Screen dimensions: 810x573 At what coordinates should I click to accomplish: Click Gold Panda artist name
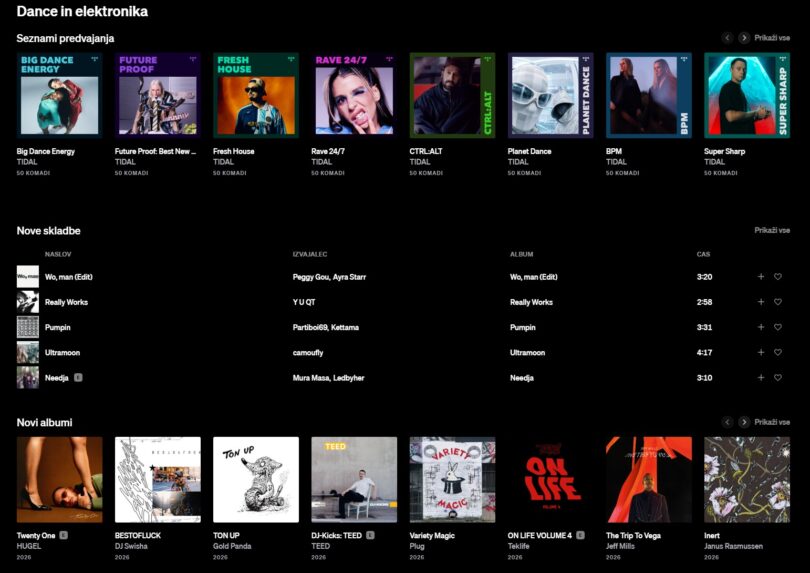pyautogui.click(x=232, y=546)
